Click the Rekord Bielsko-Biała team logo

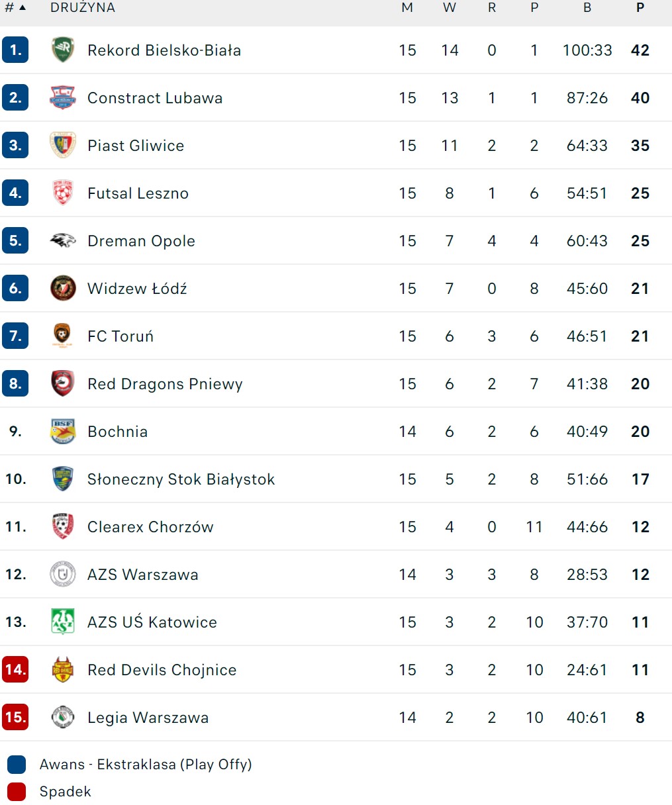pyautogui.click(x=63, y=50)
